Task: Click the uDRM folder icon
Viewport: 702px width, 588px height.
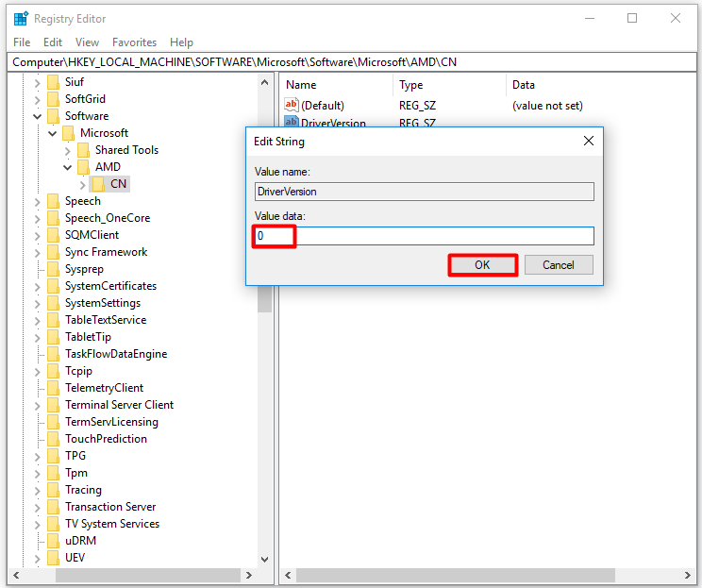Action: [x=53, y=541]
